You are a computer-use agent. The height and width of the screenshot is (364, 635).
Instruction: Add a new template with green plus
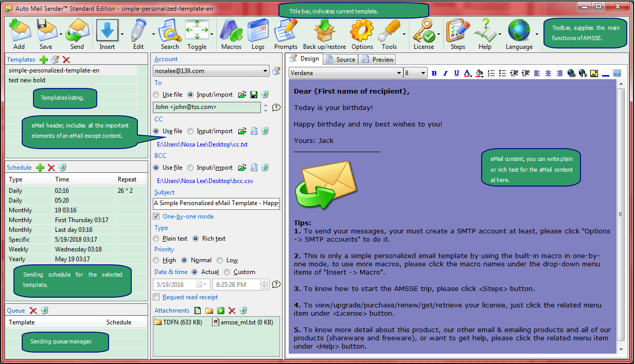pyautogui.click(x=44, y=60)
